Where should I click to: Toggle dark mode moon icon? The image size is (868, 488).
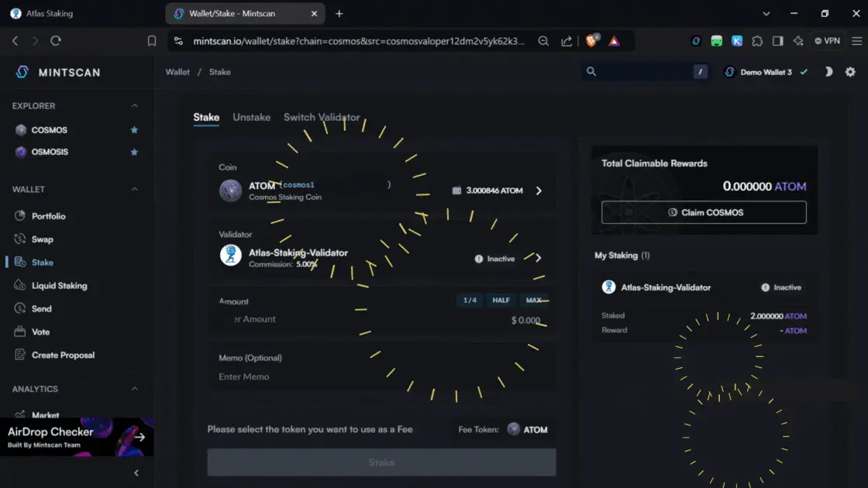[x=828, y=72]
